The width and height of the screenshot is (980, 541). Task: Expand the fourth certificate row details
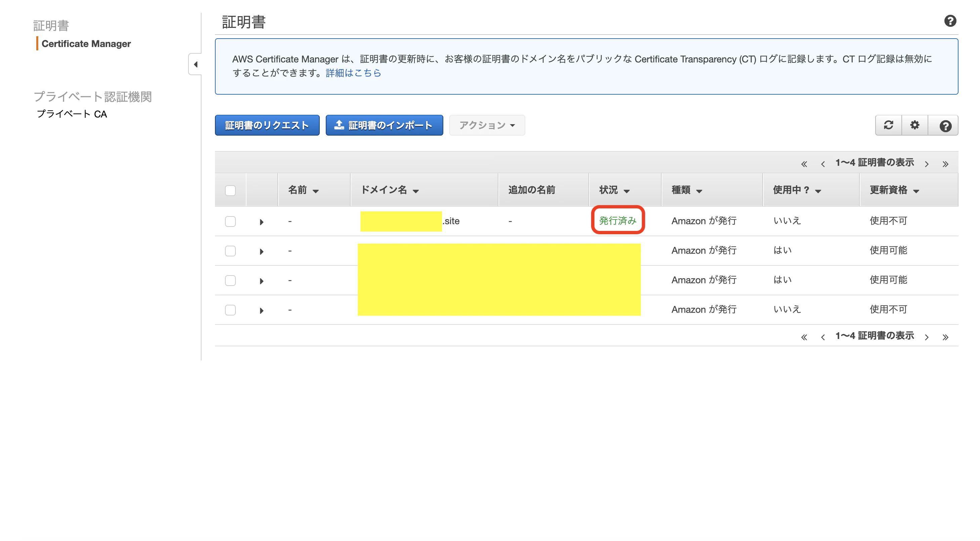point(261,311)
